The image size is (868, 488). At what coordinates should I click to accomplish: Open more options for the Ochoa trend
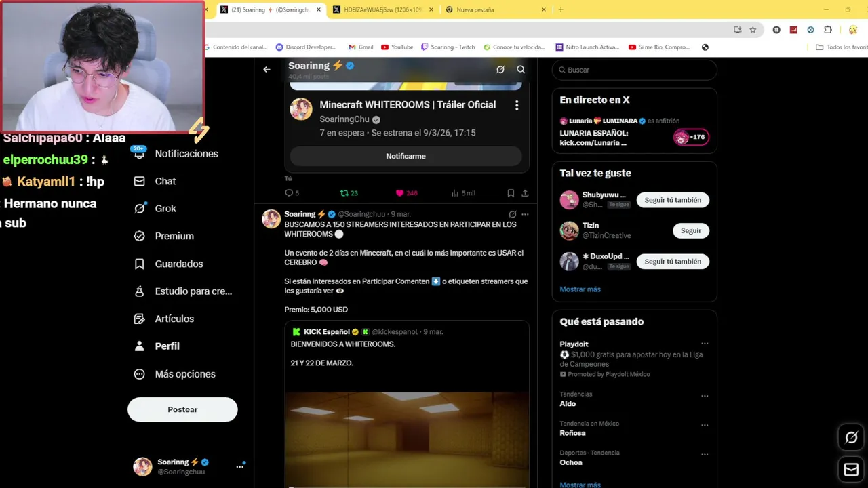[705, 455]
